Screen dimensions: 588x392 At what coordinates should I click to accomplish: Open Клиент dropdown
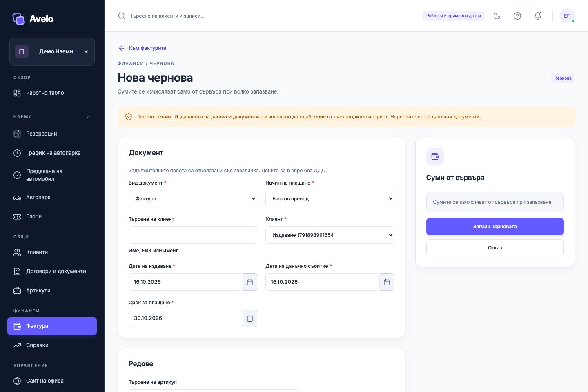pos(330,235)
